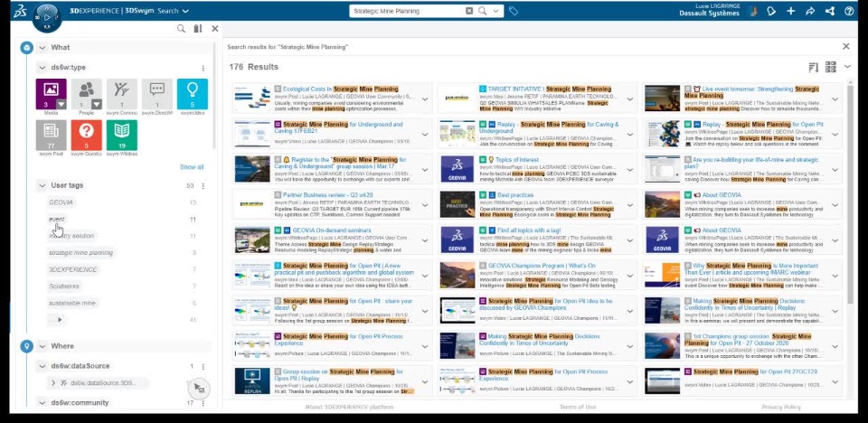Click the magnifier icon in filter panel
The height and width of the screenshot is (423, 868).
tap(181, 29)
